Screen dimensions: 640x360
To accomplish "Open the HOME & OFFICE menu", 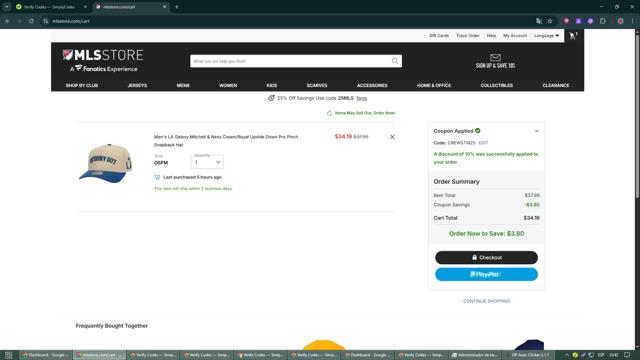I will pos(434,85).
